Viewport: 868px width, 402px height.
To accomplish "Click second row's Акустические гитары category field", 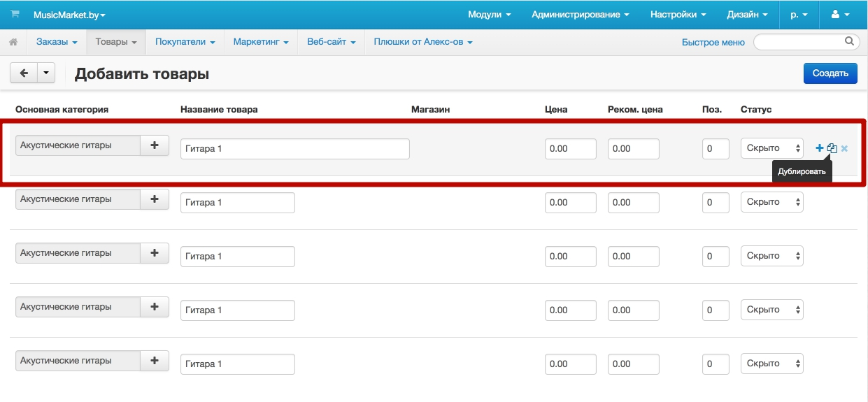I will 78,199.
